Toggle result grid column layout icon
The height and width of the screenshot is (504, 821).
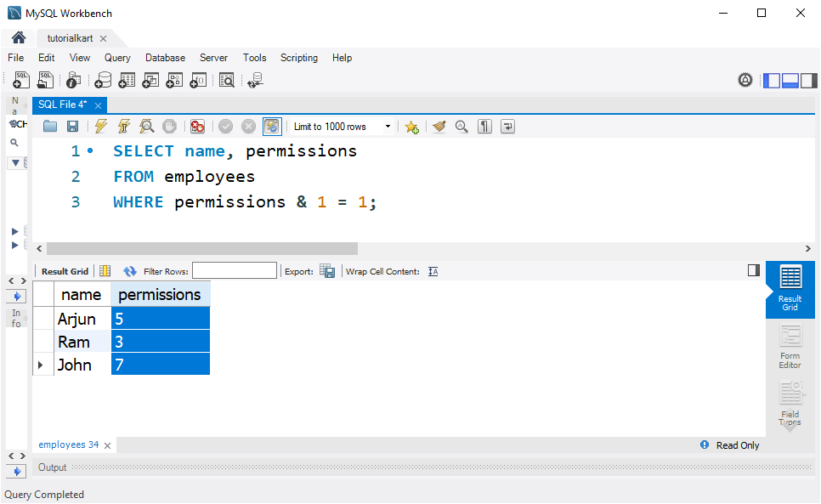click(x=105, y=270)
